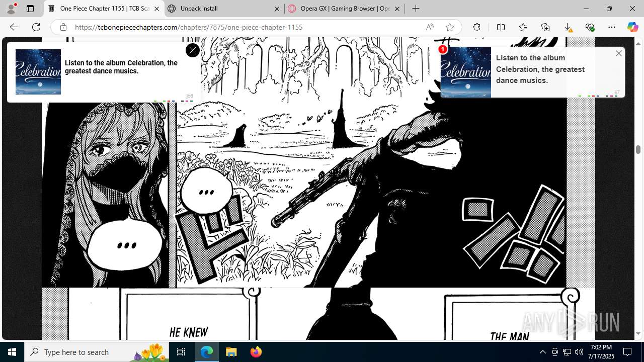This screenshot has width=644, height=362.
Task: Close the One Piece Chapter 1155 tab
Action: point(156,9)
